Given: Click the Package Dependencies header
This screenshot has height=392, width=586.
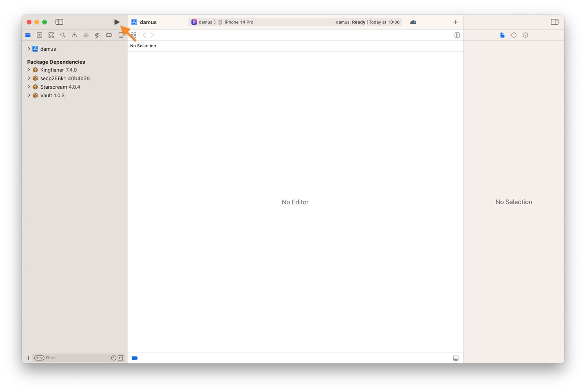Looking at the screenshot, I should (56, 62).
